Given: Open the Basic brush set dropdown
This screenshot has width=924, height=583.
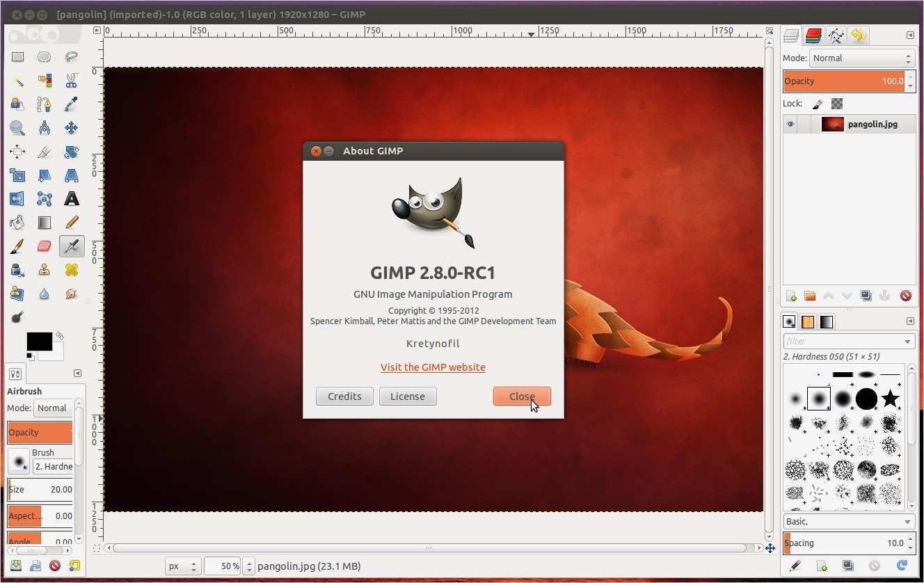Looking at the screenshot, I should pyautogui.click(x=847, y=521).
